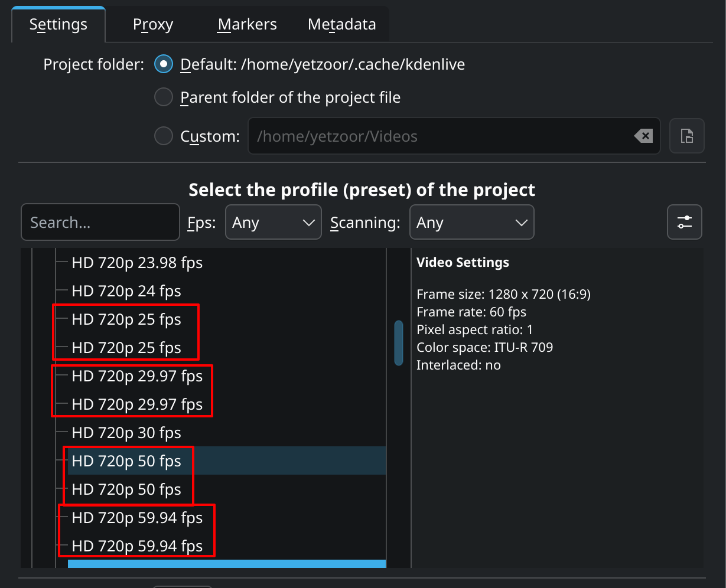Select HD 720p 30 fps profile
This screenshot has height=588, width=726.
pos(126,433)
